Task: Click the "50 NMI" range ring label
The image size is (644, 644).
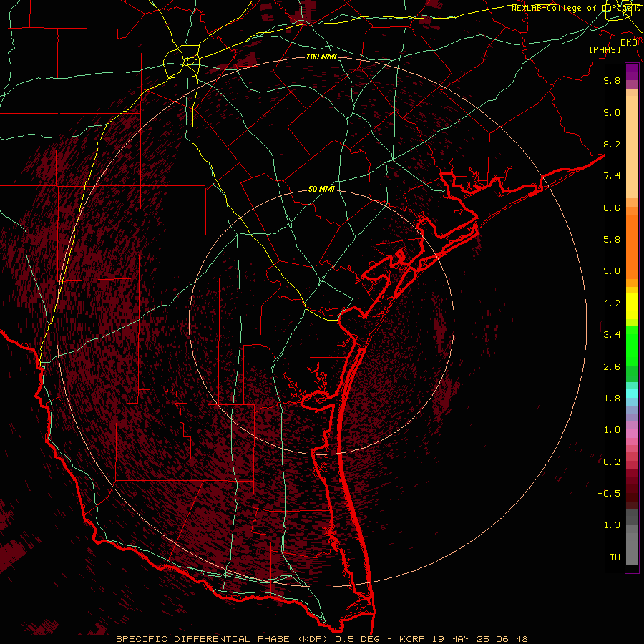Action: coord(321,189)
